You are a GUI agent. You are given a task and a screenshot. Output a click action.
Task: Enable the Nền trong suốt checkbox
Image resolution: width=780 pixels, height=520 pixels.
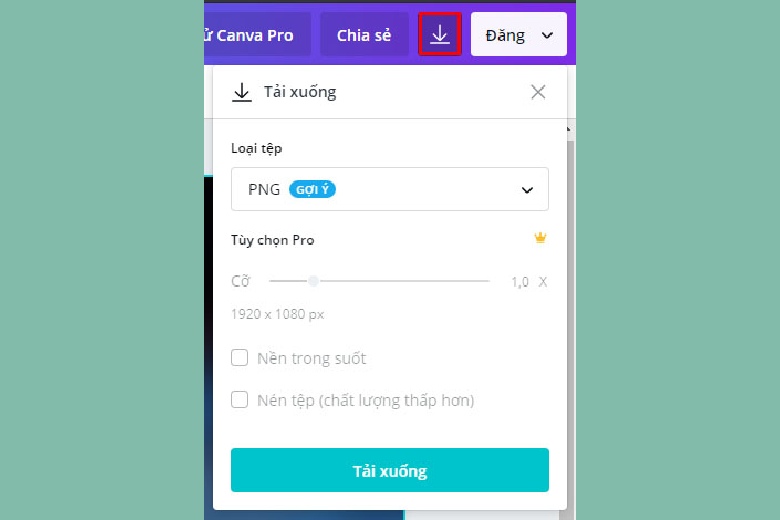coord(239,358)
